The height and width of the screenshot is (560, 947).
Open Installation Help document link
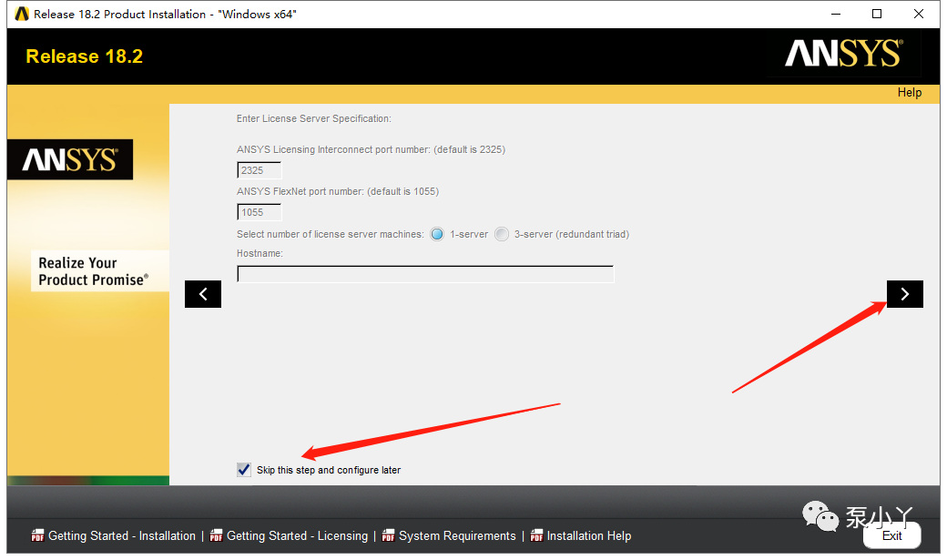[589, 535]
